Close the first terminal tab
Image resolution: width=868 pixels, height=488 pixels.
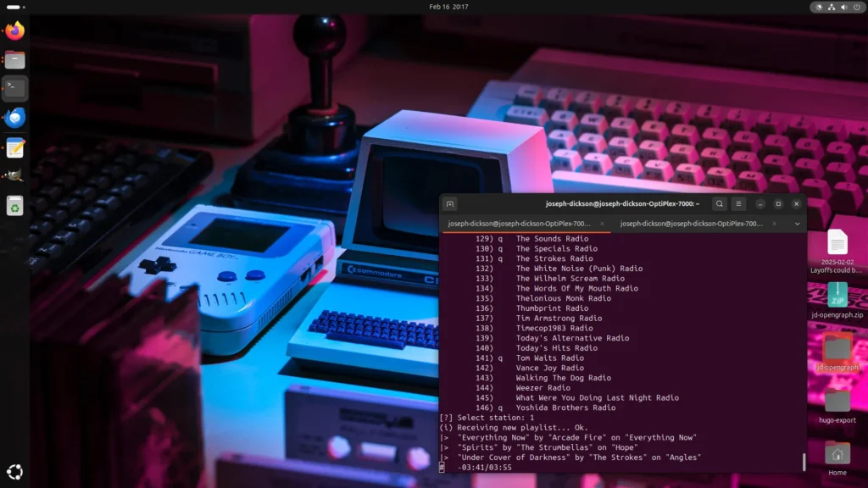tap(603, 224)
